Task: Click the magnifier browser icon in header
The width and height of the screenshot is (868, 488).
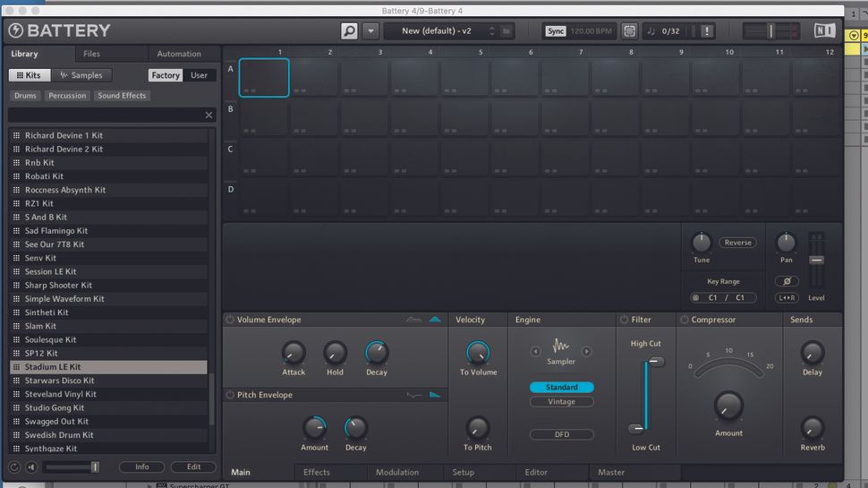Action: point(349,31)
